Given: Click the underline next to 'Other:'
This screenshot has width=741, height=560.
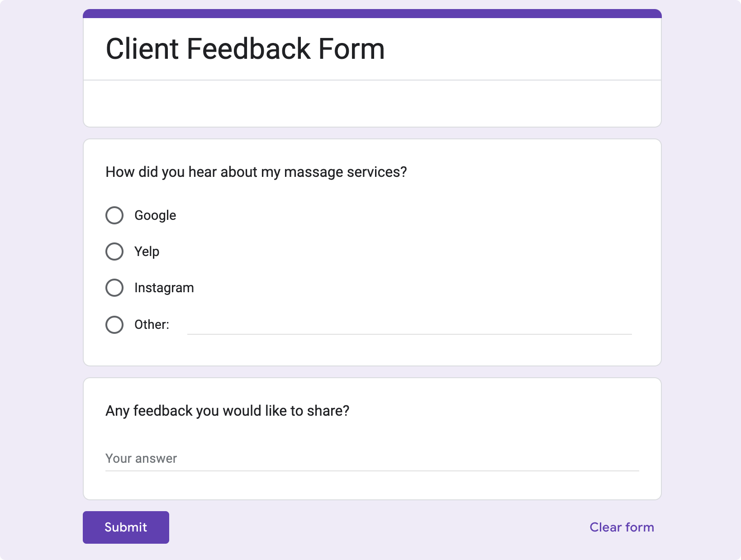Looking at the screenshot, I should [409, 334].
